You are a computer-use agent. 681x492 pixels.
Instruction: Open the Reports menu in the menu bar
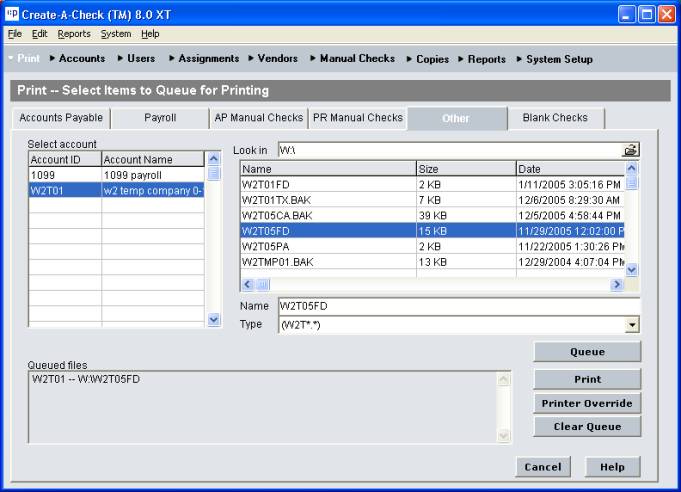click(x=74, y=34)
